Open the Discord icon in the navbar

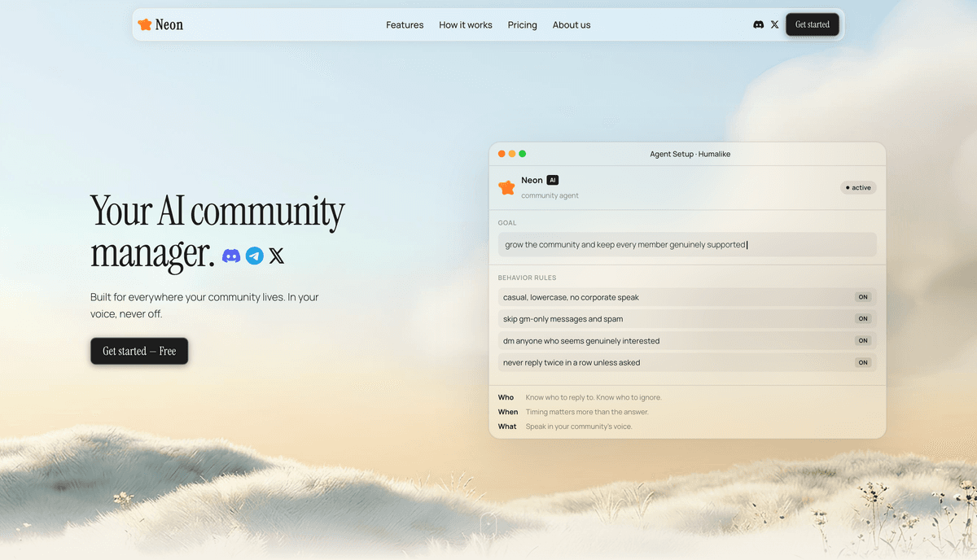tap(759, 24)
